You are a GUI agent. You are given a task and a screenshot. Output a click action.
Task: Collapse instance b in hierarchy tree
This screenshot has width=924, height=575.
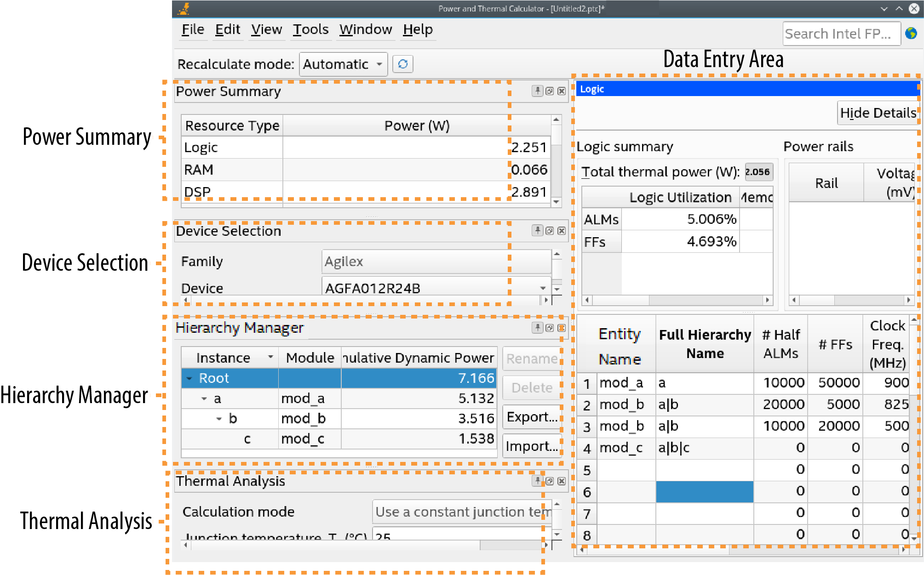pyautogui.click(x=219, y=419)
